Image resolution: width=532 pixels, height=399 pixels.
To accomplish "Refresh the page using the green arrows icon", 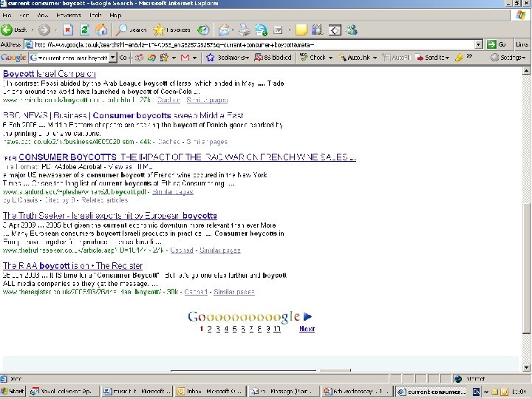I will 84,30.
